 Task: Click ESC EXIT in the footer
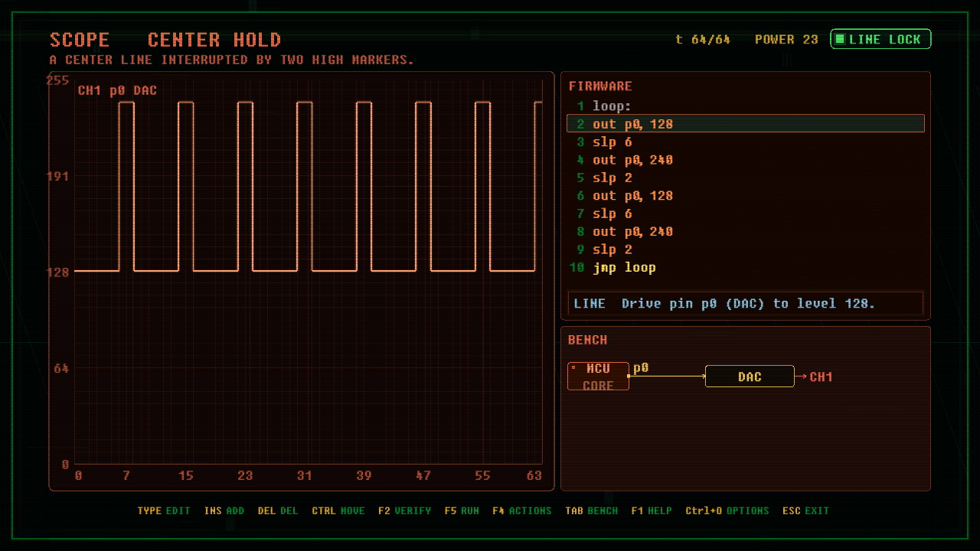click(x=806, y=510)
